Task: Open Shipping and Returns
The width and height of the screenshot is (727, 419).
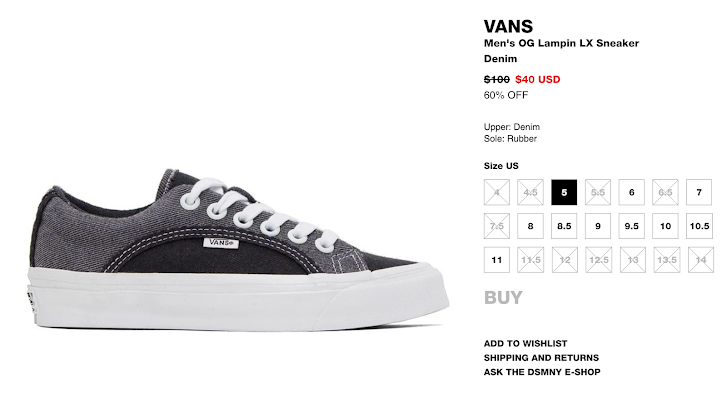Action: tap(541, 358)
